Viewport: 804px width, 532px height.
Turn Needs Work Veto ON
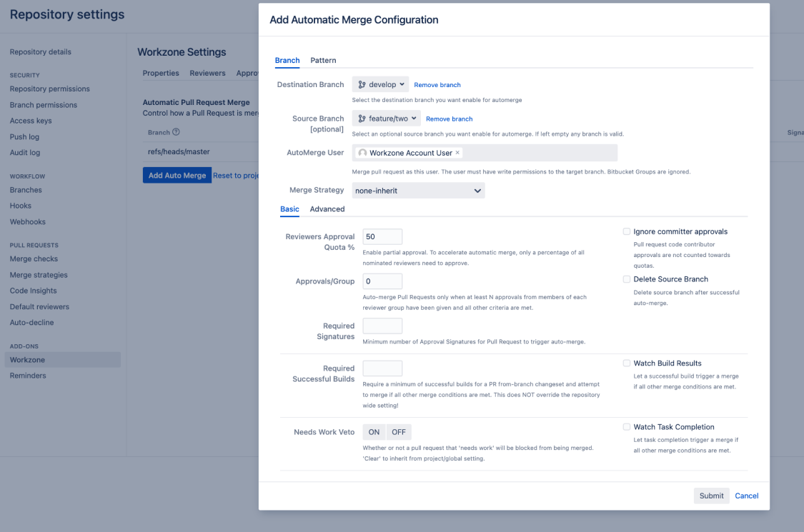pyautogui.click(x=374, y=432)
